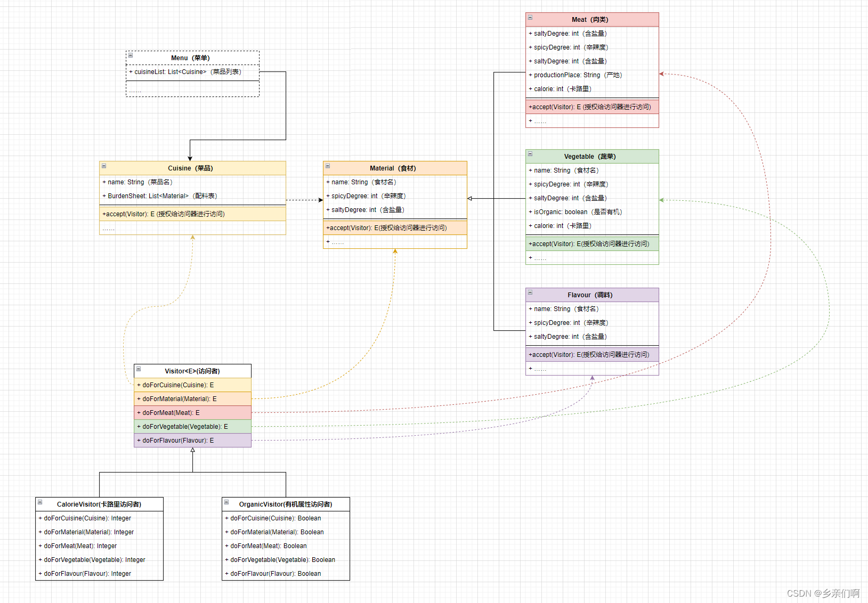Select saltyDegree attribute in Vegetable box
The width and height of the screenshot is (868, 603).
[593, 198]
